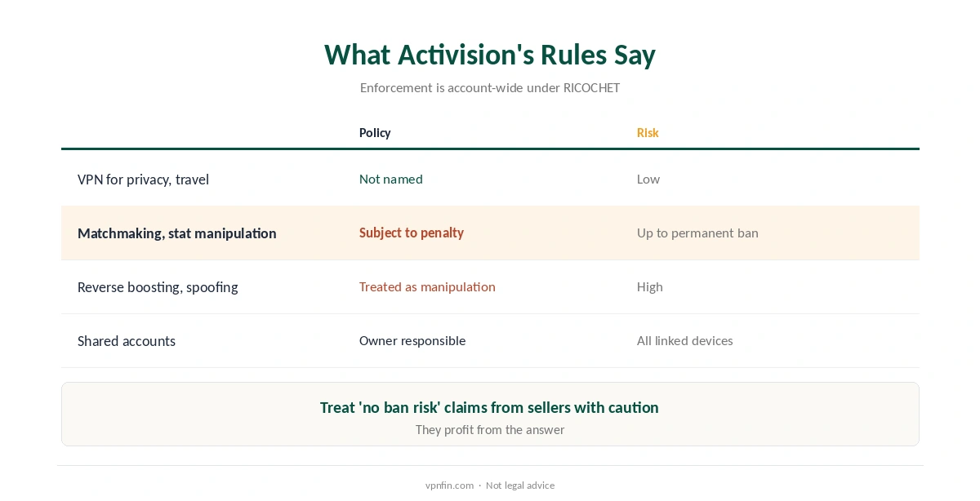Select the row label 'VPN for privacy, travel'

[x=143, y=180]
